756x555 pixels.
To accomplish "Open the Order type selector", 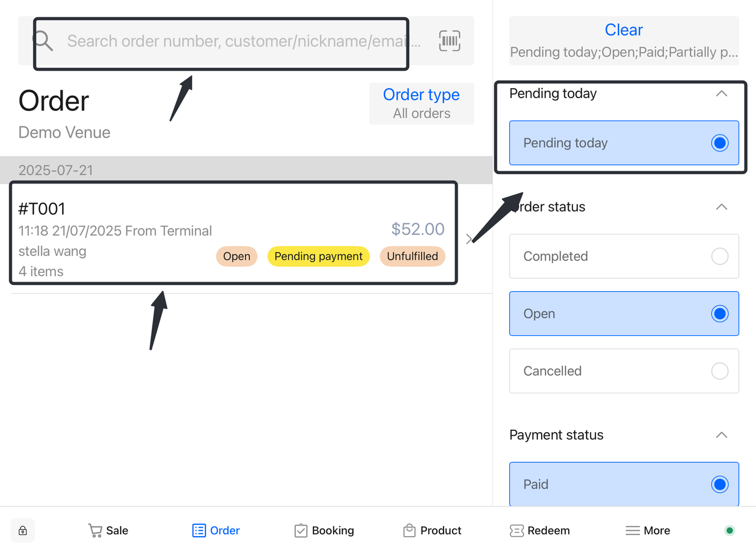I will tap(421, 103).
